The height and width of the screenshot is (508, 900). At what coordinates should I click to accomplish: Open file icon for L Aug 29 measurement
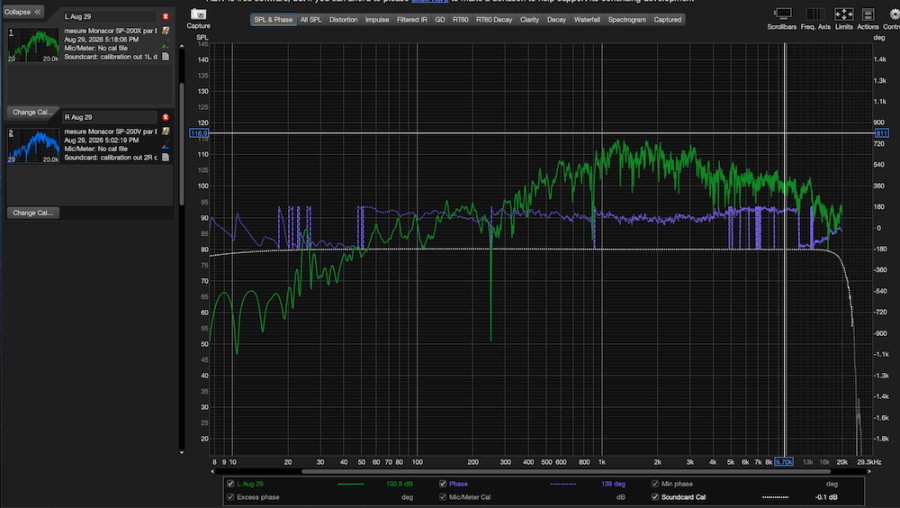(165, 56)
